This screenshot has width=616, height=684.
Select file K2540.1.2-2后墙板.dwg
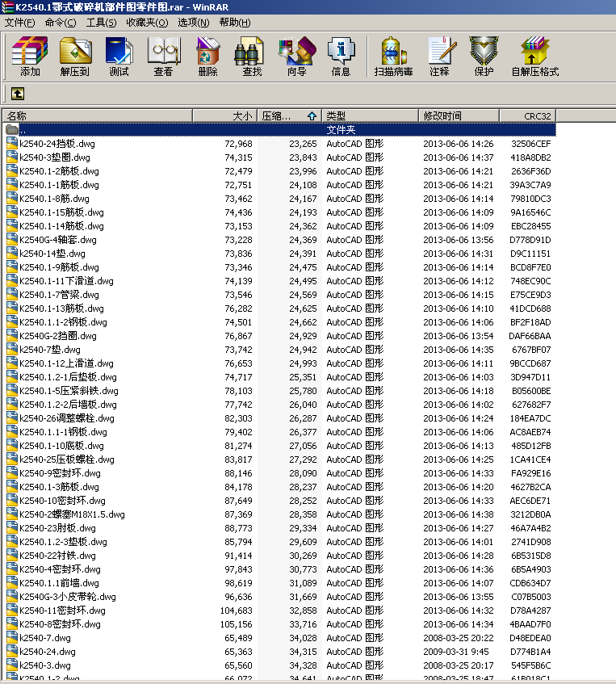point(68,405)
